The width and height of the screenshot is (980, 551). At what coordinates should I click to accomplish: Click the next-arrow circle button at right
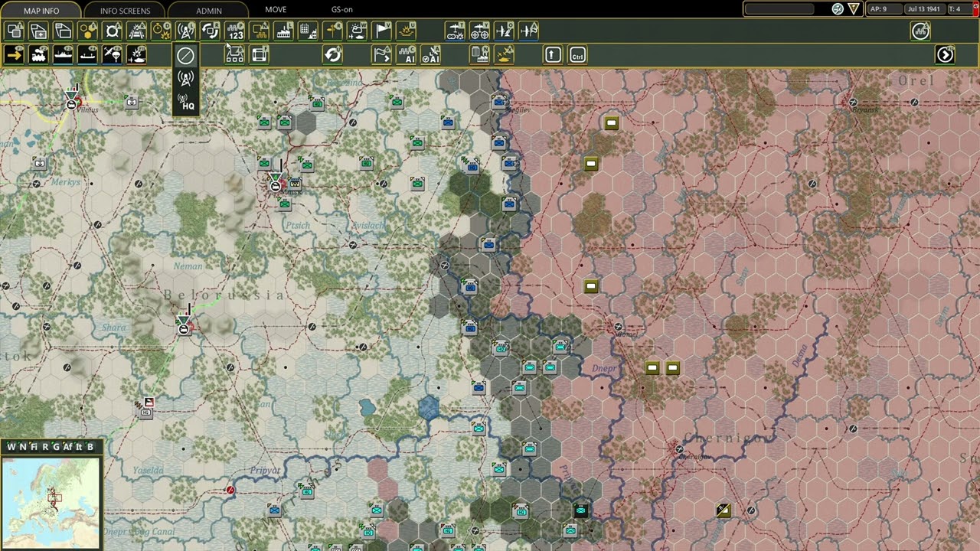(x=946, y=54)
